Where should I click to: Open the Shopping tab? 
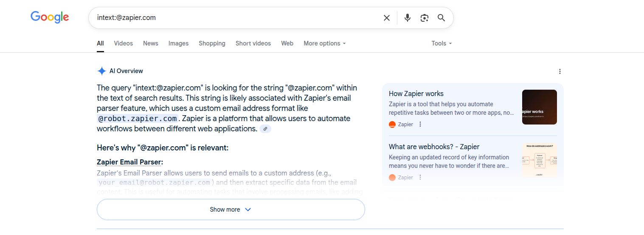(212, 43)
